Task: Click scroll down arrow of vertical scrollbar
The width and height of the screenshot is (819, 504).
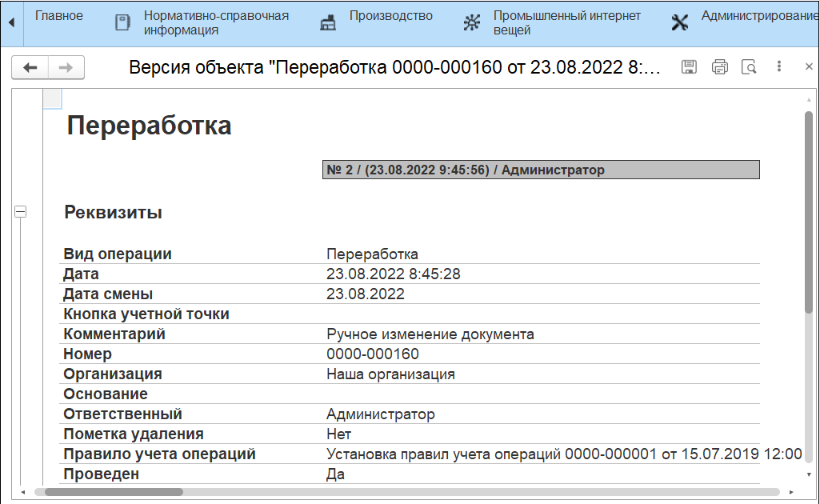Action: point(807,478)
